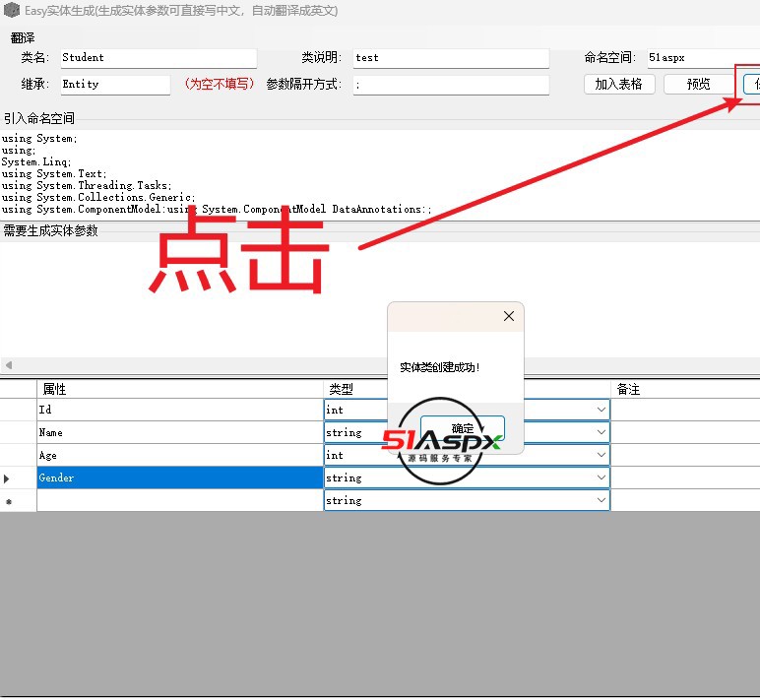Expand the type dropdown for Id row
Image resolution: width=760 pixels, height=700 pixels.
pyautogui.click(x=601, y=410)
